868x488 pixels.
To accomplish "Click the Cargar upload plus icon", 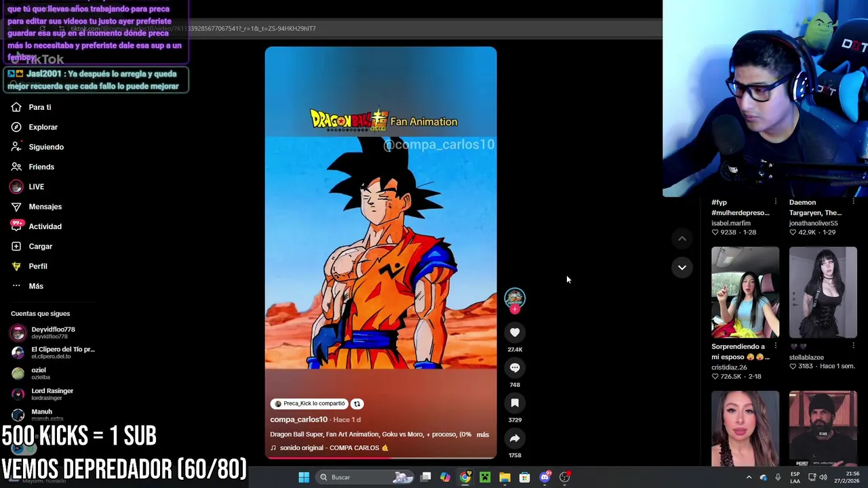I will pos(16,246).
